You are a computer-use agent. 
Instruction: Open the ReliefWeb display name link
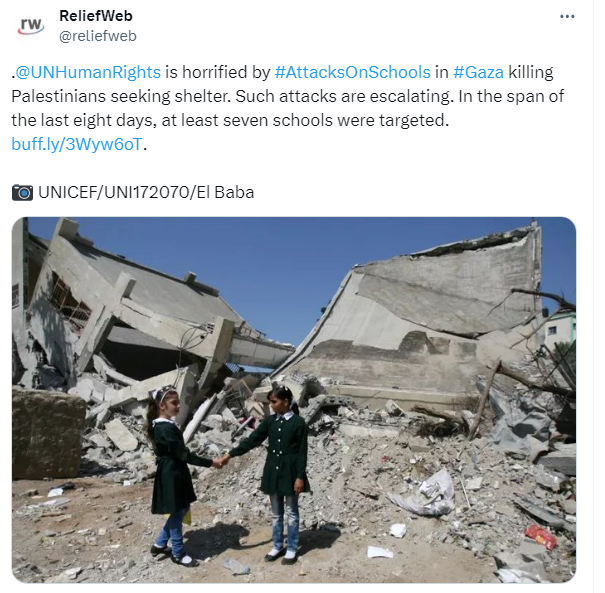tap(96, 16)
